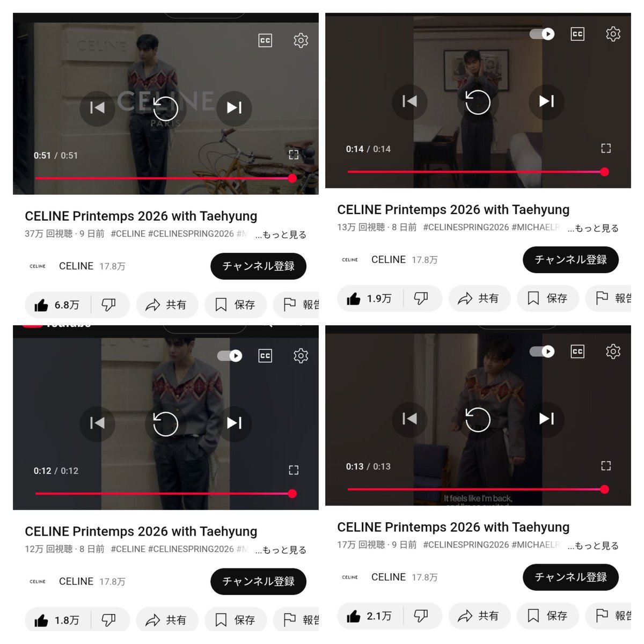The width and height of the screenshot is (644, 644).
Task: Skip to next video on 0:51 player
Action: (234, 108)
